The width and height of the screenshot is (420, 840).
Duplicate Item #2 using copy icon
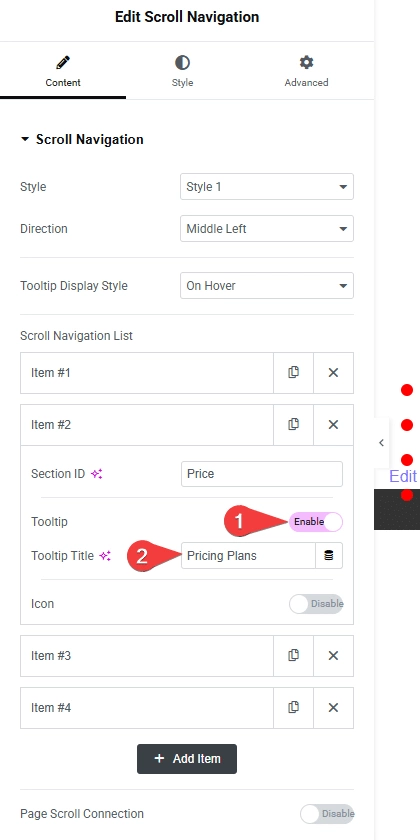[294, 424]
